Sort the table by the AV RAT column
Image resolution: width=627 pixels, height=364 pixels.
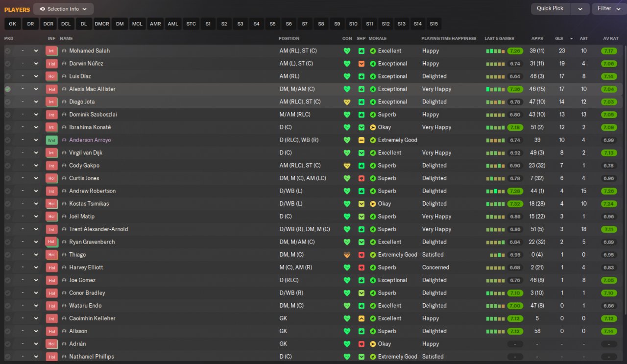tap(611, 38)
